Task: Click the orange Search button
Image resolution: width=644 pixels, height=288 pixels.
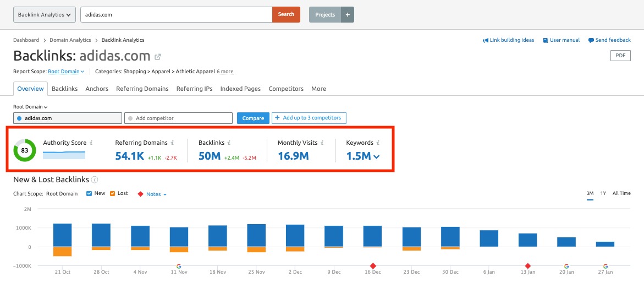Action: pos(286,14)
